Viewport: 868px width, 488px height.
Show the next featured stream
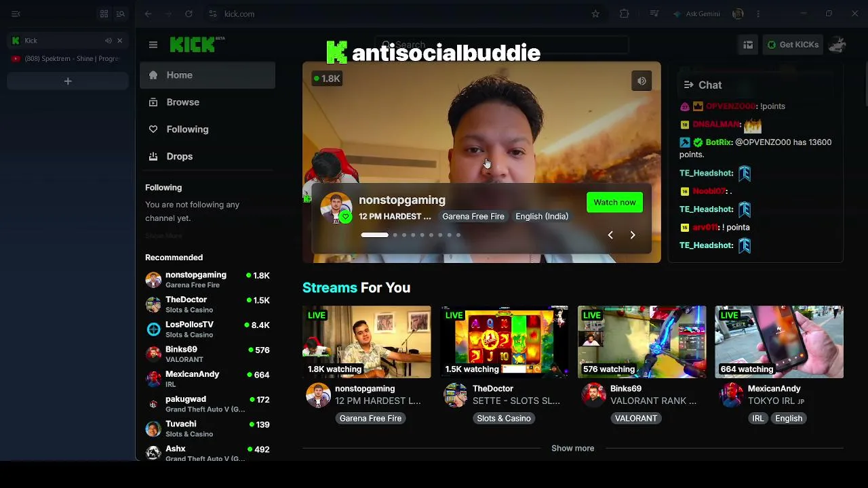pos(633,235)
